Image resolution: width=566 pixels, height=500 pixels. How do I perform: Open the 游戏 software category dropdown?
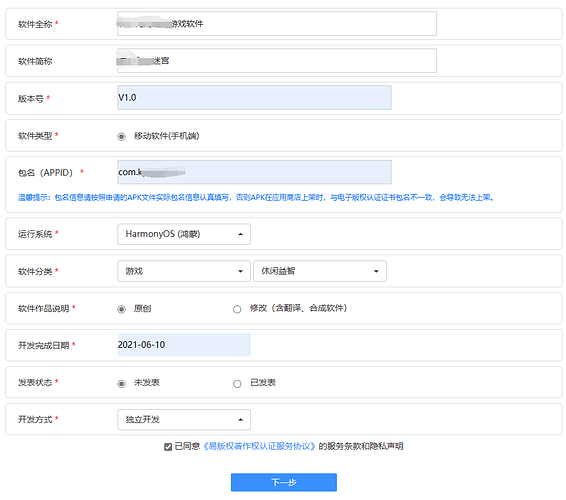tap(184, 271)
